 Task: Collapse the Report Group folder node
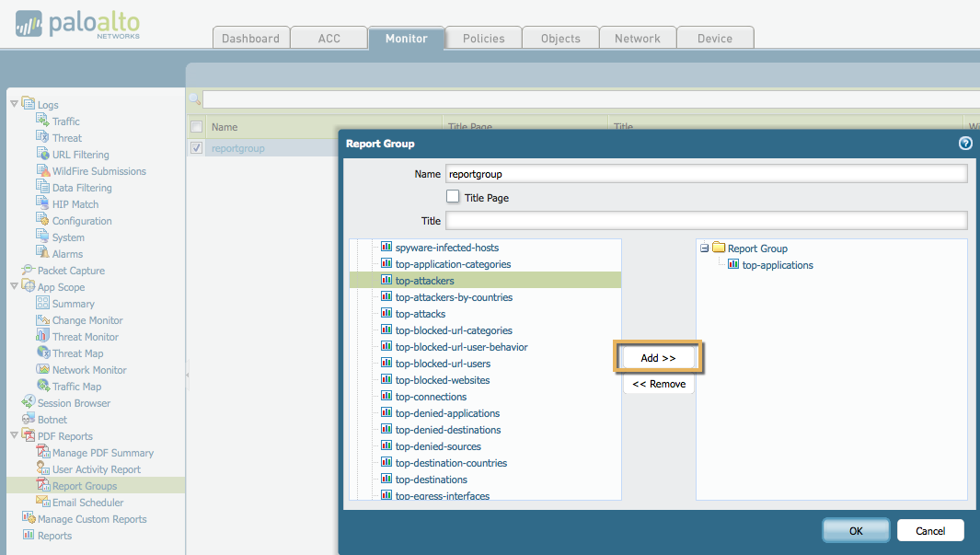pyautogui.click(x=704, y=249)
